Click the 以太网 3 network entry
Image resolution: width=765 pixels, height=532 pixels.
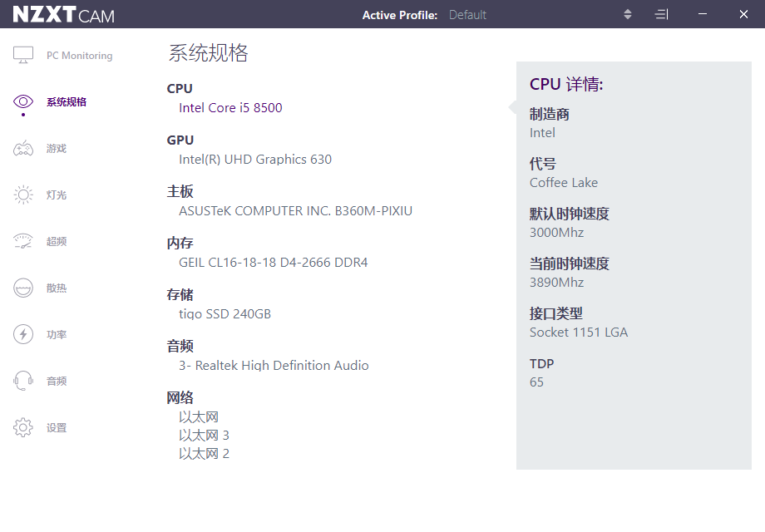(x=204, y=436)
